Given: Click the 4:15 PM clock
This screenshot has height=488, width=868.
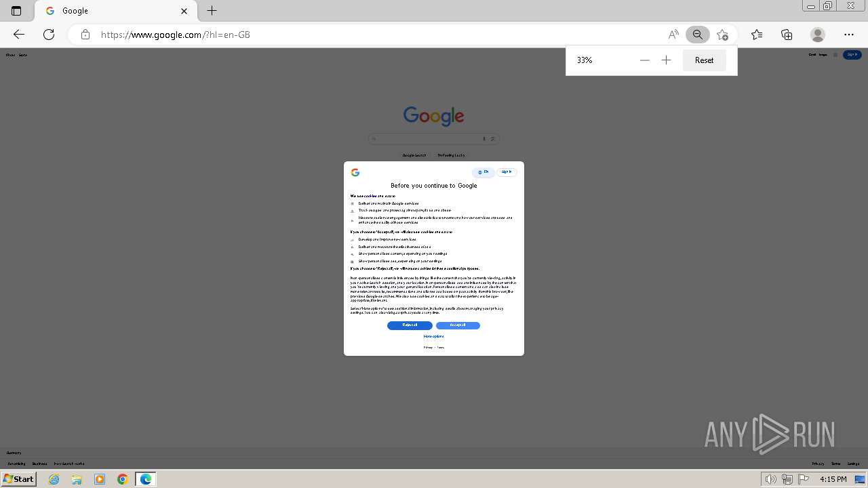Looking at the screenshot, I should (833, 479).
